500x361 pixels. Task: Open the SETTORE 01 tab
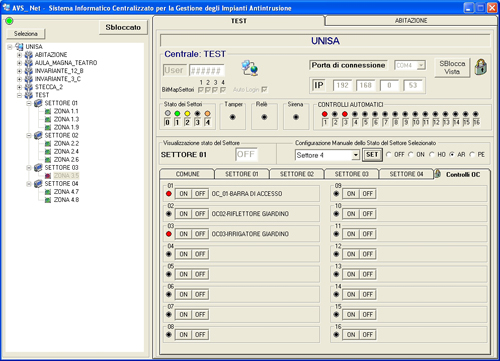click(242, 174)
